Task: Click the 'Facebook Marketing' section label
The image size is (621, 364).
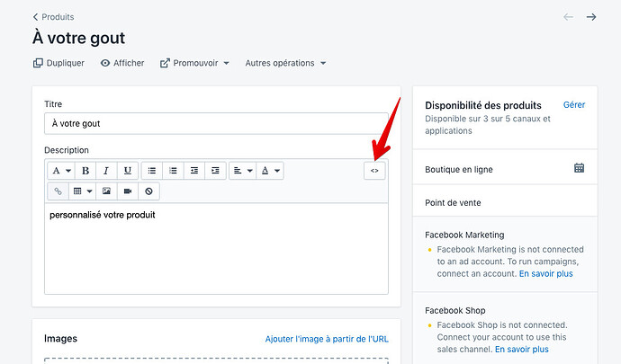Action: pos(464,235)
